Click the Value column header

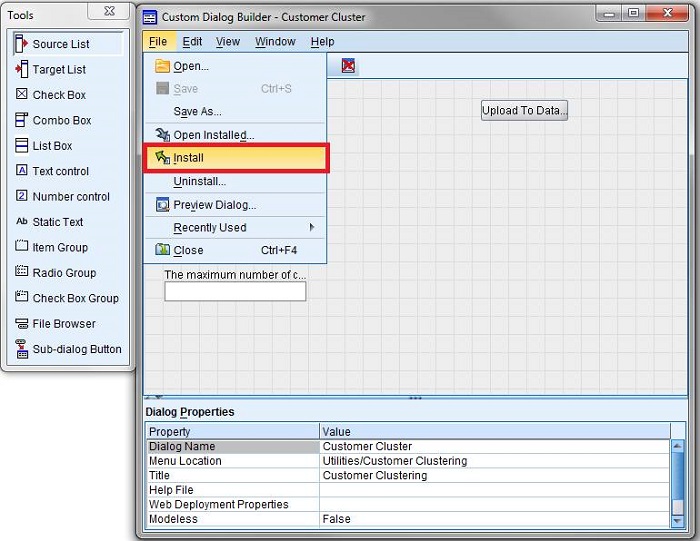point(495,431)
